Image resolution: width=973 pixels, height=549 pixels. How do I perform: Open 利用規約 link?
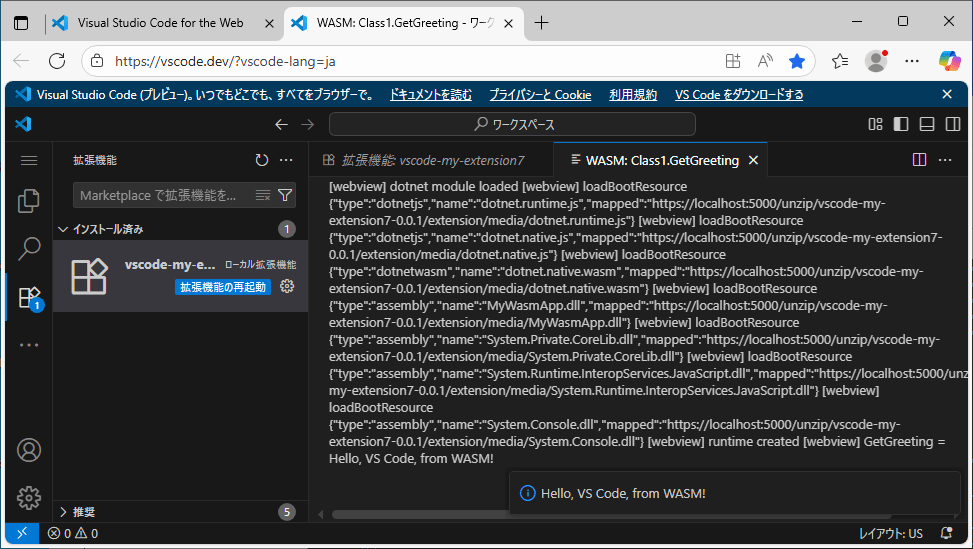pyautogui.click(x=633, y=94)
